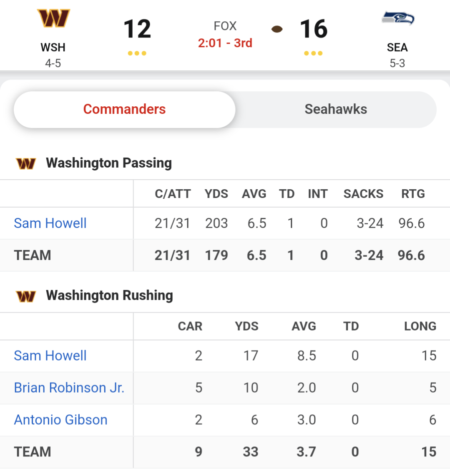
Task: Click the logo beside Washington Rushing heading
Action: pos(26,296)
